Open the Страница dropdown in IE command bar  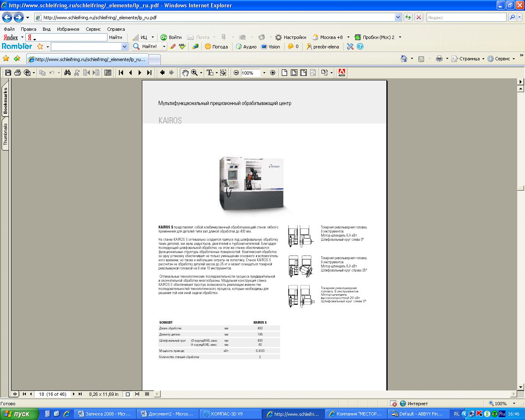pos(468,59)
